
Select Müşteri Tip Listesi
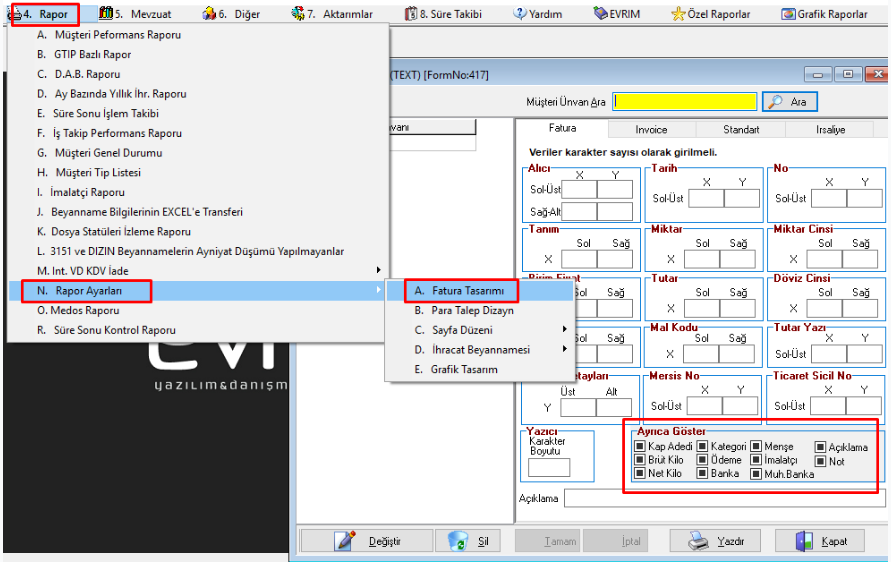198,173
